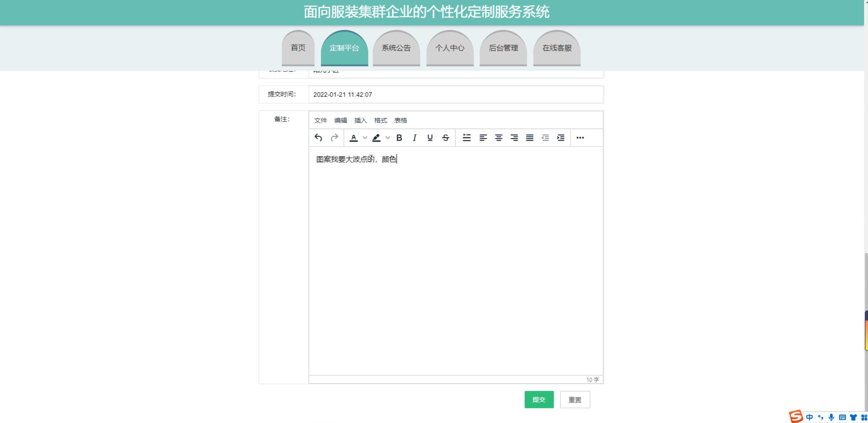868x423 pixels.
Task: Center align the text
Action: [498, 138]
